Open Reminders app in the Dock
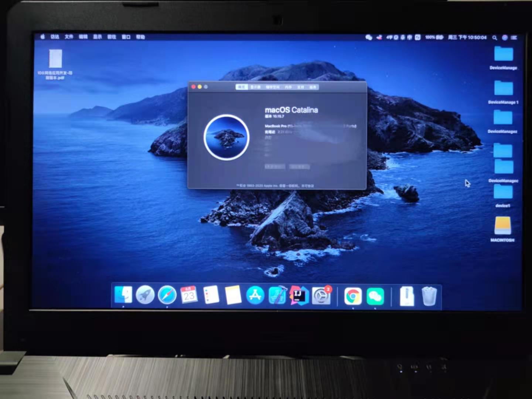 click(x=211, y=295)
